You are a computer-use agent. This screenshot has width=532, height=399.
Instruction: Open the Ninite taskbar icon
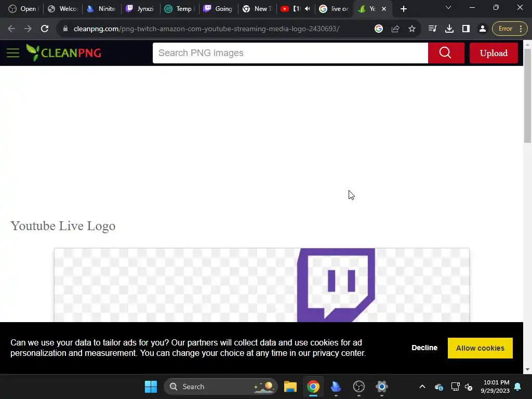[x=336, y=387]
